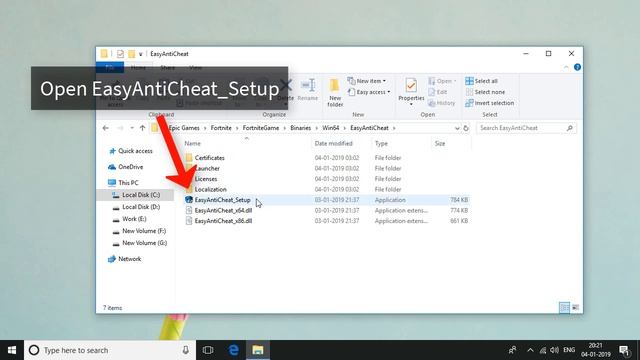
Task: Open the EasyAntiCheat_Setup application file
Action: [222, 200]
